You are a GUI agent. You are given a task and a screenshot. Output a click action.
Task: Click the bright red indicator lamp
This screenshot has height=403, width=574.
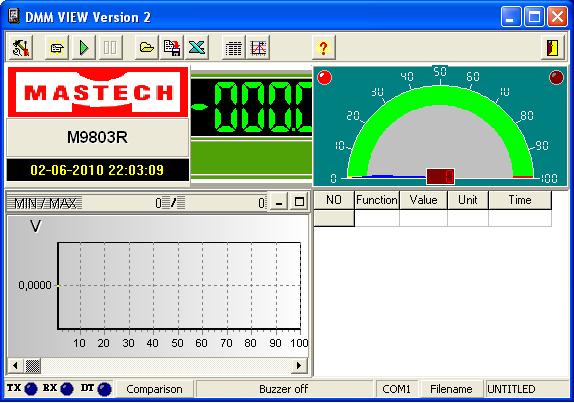[x=324, y=78]
